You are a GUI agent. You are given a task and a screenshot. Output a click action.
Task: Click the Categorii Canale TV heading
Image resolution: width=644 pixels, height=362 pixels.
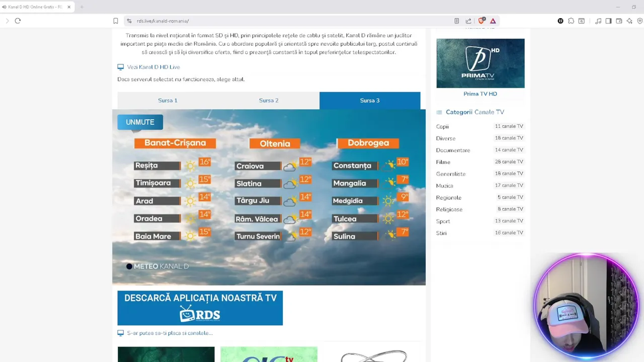[x=475, y=112]
